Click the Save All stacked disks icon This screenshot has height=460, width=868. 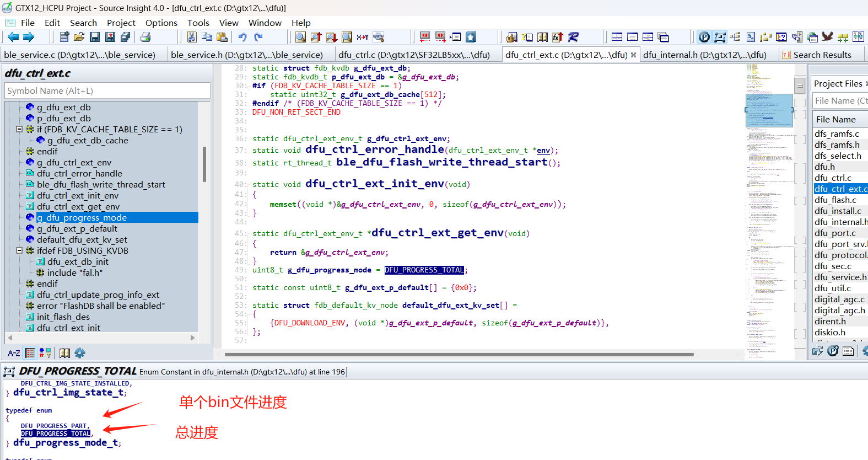click(x=110, y=37)
